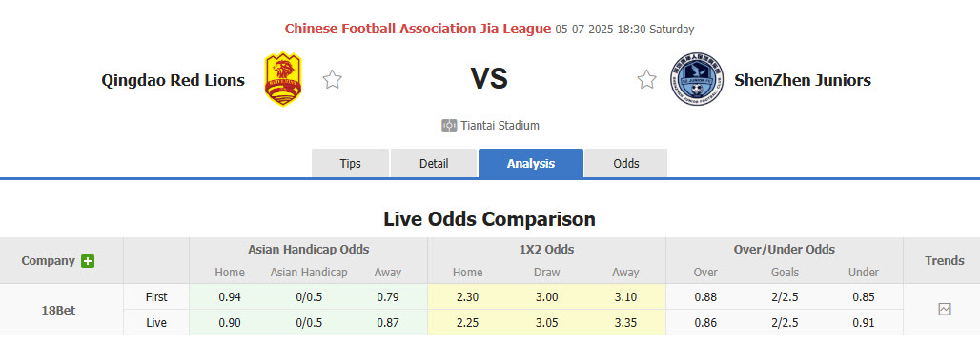
Task: Favorite Qingdao Red Lions with star icon
Action: click(333, 79)
